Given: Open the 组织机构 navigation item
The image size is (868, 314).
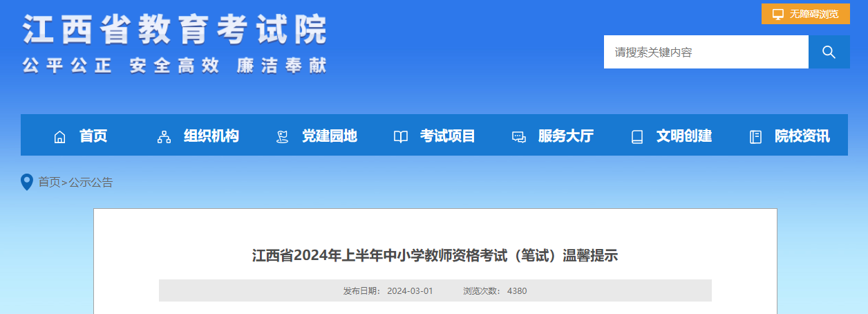Looking at the screenshot, I should 211,136.
